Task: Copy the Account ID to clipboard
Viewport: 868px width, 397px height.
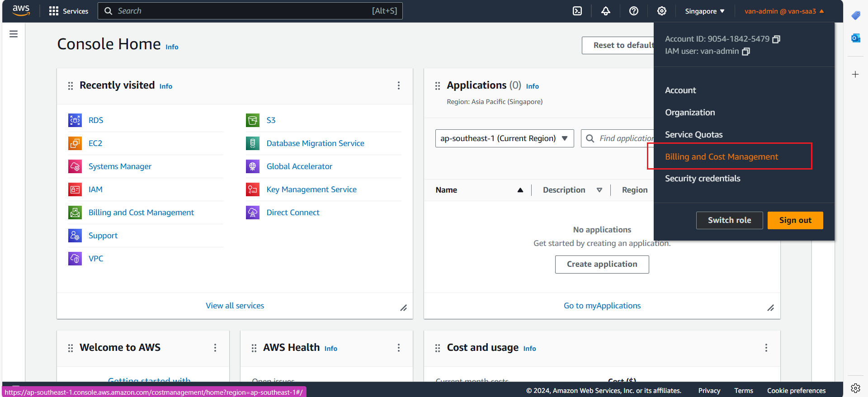Action: pyautogui.click(x=776, y=39)
